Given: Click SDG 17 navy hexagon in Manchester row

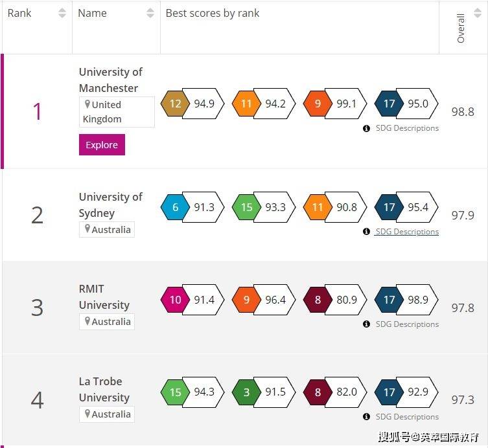Looking at the screenshot, I should [x=389, y=104].
